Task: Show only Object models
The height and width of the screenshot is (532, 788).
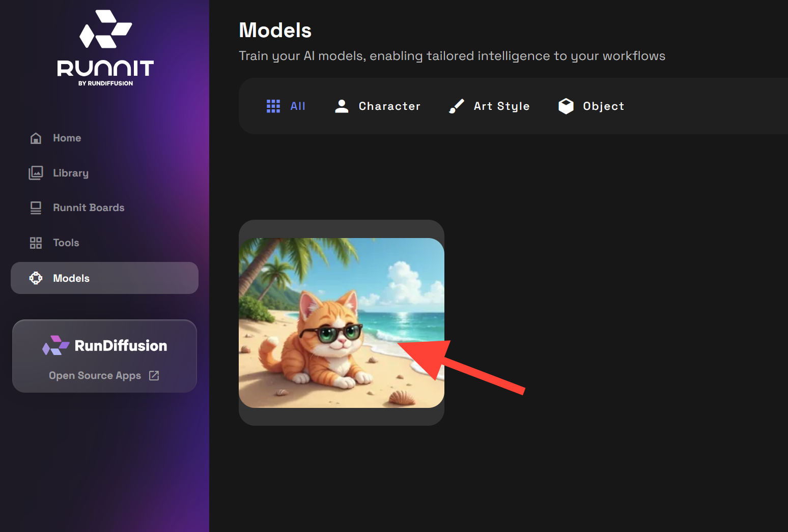Action: pos(591,106)
